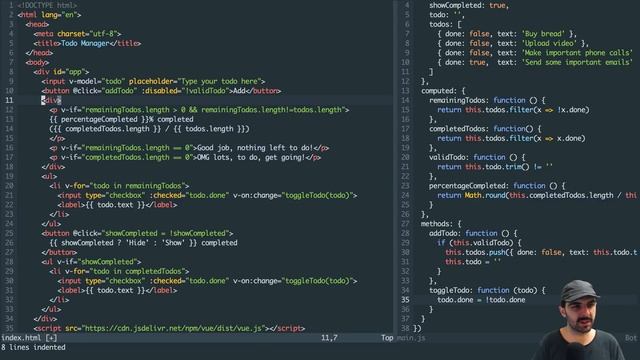640x360 pixels.
Task: Click the 'li v-for="todo in remainingTodos"' line
Action: coord(119,186)
